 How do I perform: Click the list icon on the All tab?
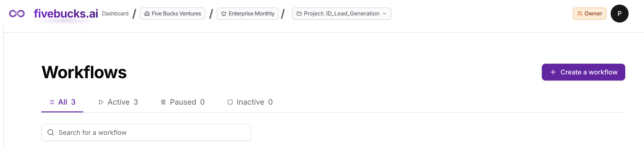(52, 102)
